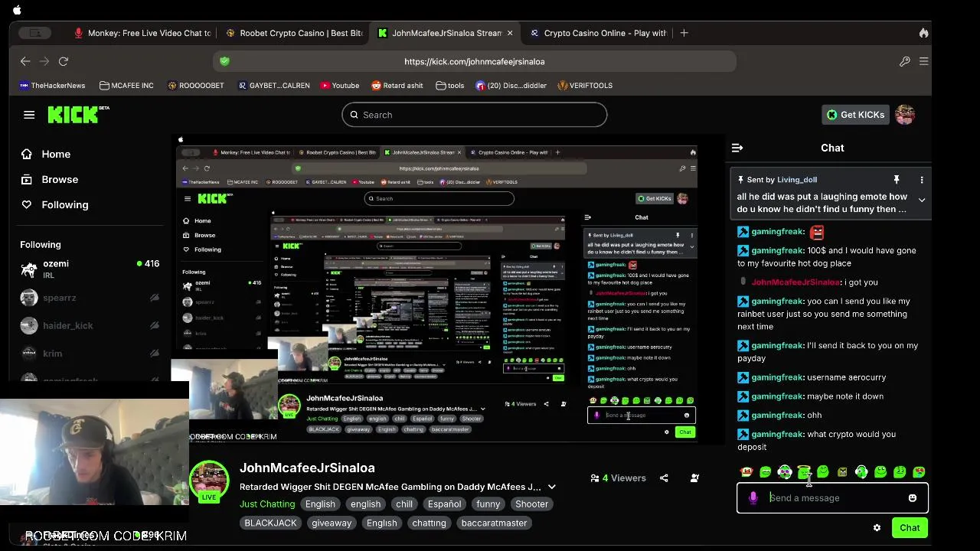Image resolution: width=980 pixels, height=551 pixels.
Task: Expand the pinned message chevron
Action: click(x=922, y=201)
